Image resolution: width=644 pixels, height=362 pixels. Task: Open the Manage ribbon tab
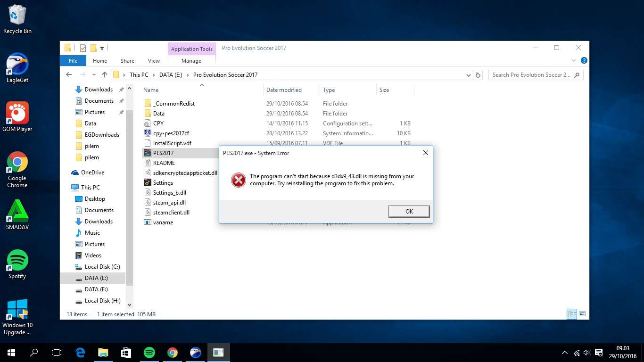[x=191, y=61]
